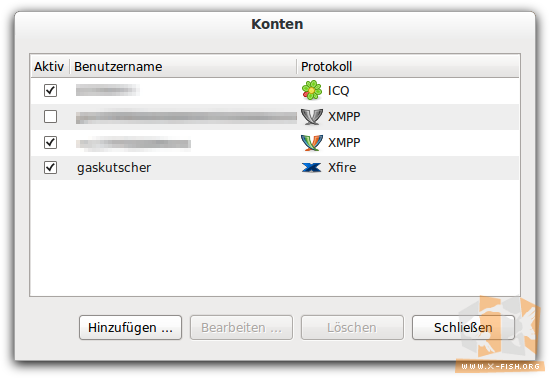This screenshot has height=378, width=550.
Task: Select the gaskutscher account row
Action: 275,168
